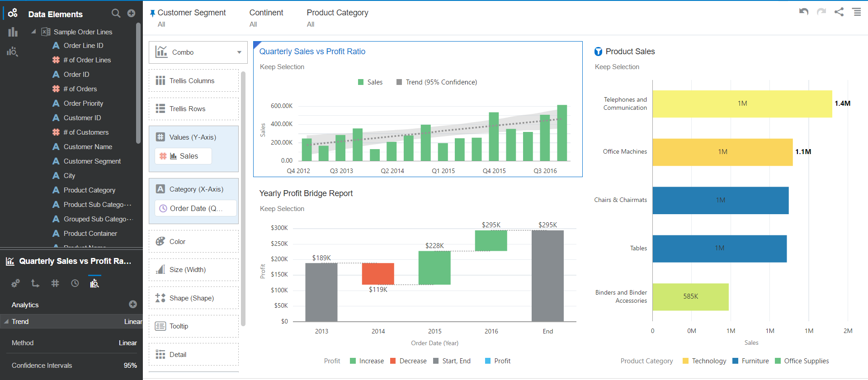Click the Sales measure chip in Values
The height and width of the screenshot is (380, 868).
(x=183, y=156)
